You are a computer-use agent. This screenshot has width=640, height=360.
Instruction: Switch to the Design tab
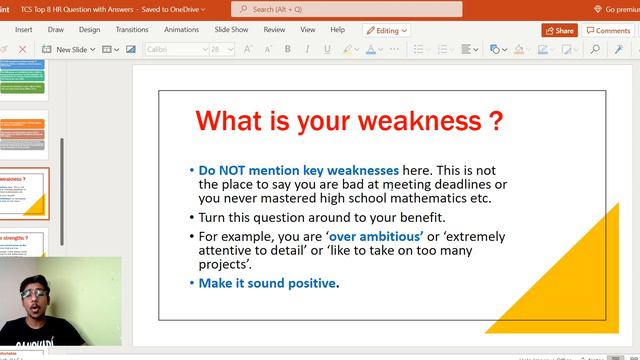tap(89, 30)
